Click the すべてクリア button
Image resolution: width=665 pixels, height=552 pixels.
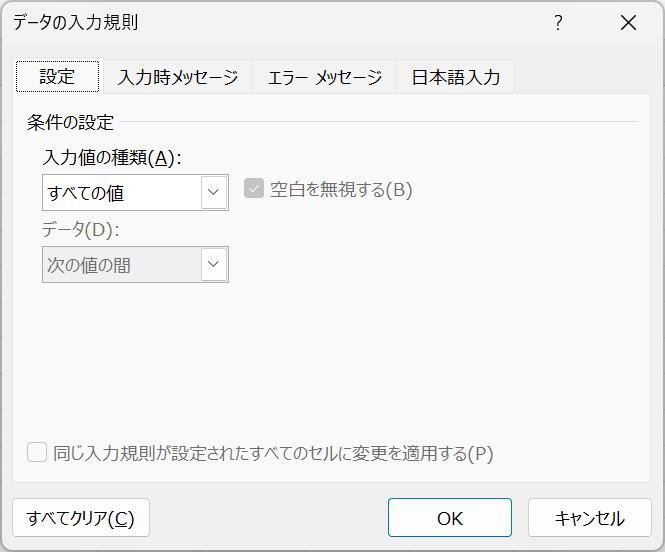(x=81, y=518)
